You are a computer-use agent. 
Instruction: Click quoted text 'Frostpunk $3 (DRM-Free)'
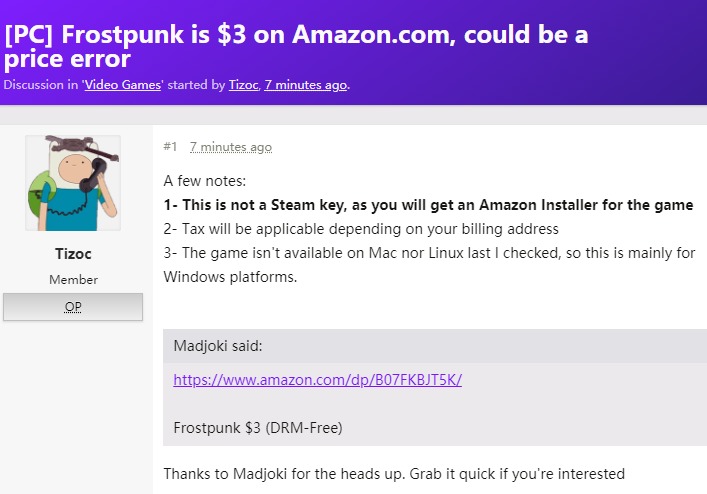point(258,428)
